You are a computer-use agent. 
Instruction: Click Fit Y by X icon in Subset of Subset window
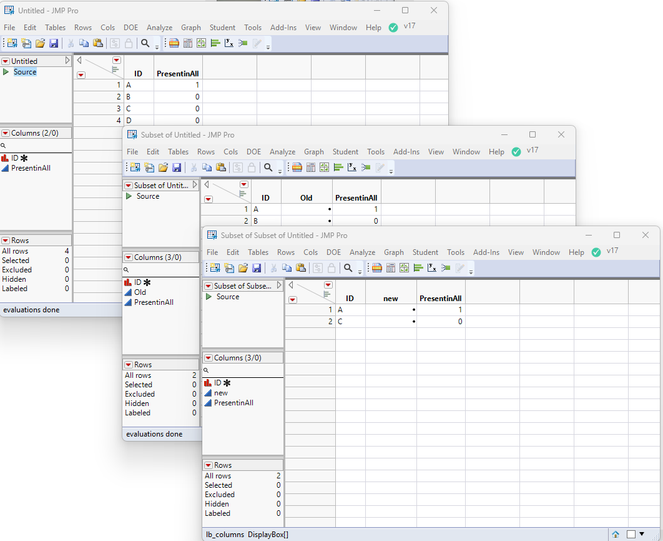point(432,268)
